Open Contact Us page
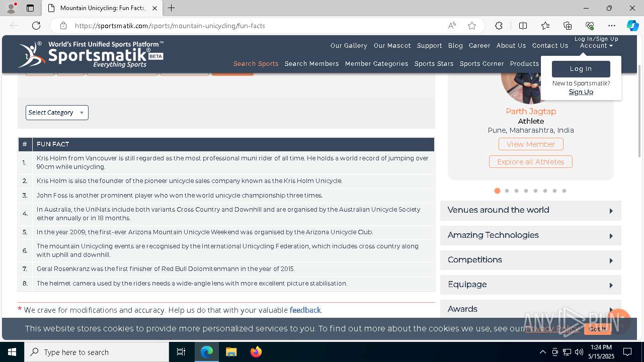The image size is (644, 362). pos(550,46)
